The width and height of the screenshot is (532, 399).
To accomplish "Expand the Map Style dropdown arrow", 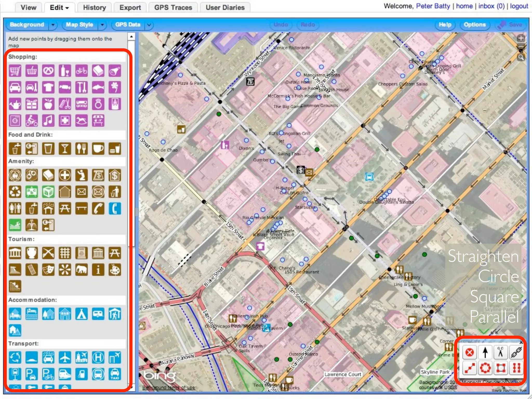I will pos(102,25).
